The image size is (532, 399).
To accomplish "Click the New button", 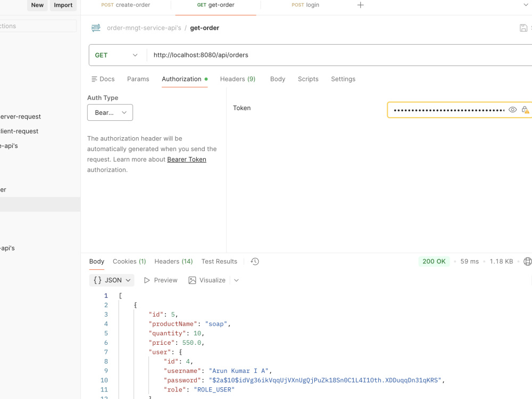I will [x=37, y=5].
